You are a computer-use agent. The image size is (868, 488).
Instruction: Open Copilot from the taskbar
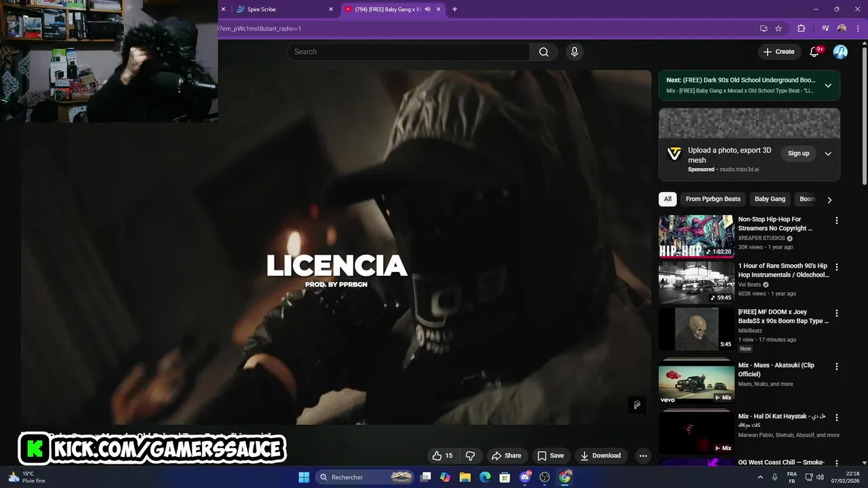pyautogui.click(x=445, y=477)
